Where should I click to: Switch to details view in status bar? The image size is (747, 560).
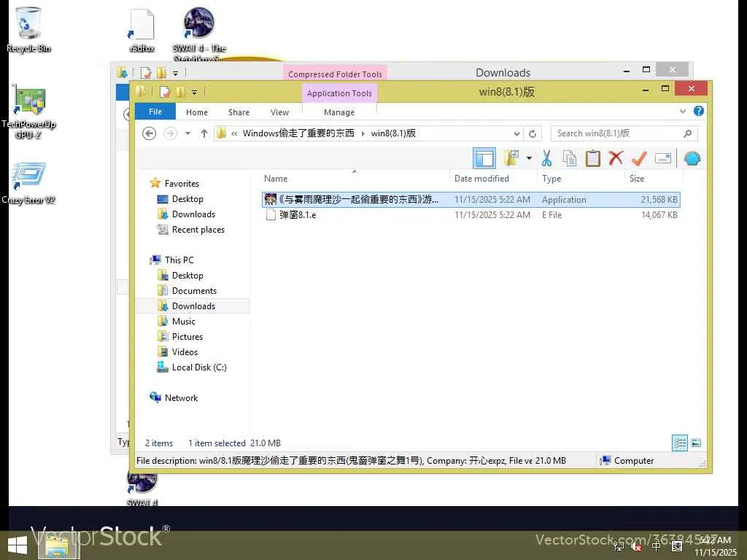(679, 443)
